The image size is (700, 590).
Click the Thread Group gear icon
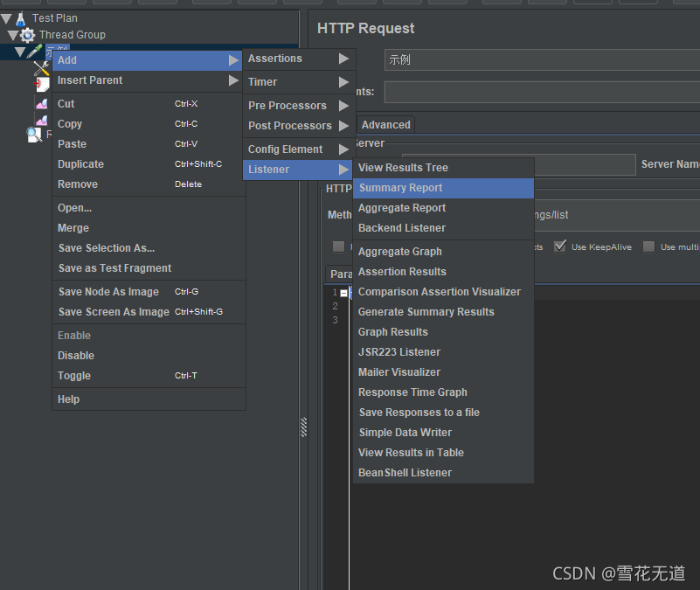click(27, 35)
